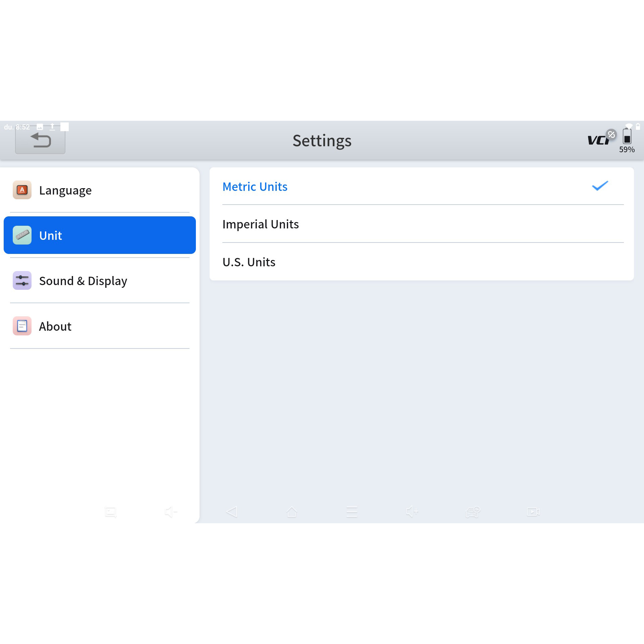Click the VCI connection status icon
This screenshot has height=644, width=644.
tap(601, 139)
